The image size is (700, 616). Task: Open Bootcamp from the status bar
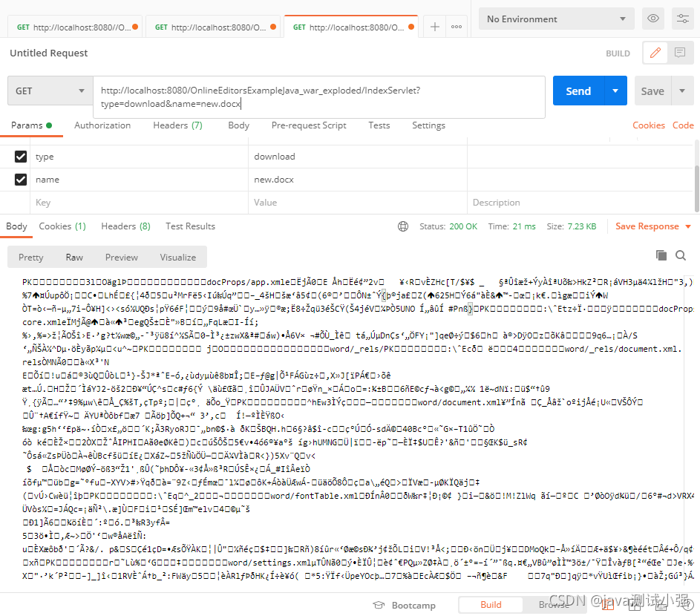tap(405, 606)
